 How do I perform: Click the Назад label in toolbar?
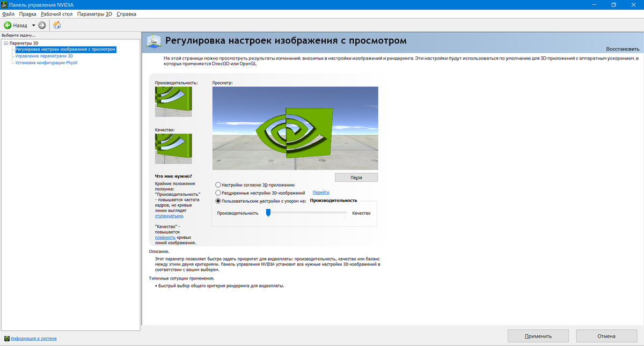(20, 25)
